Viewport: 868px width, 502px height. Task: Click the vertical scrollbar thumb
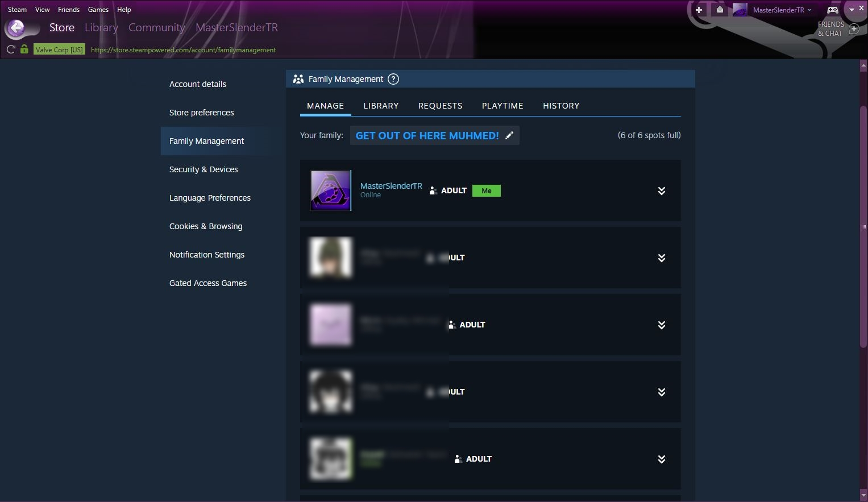pyautogui.click(x=863, y=226)
